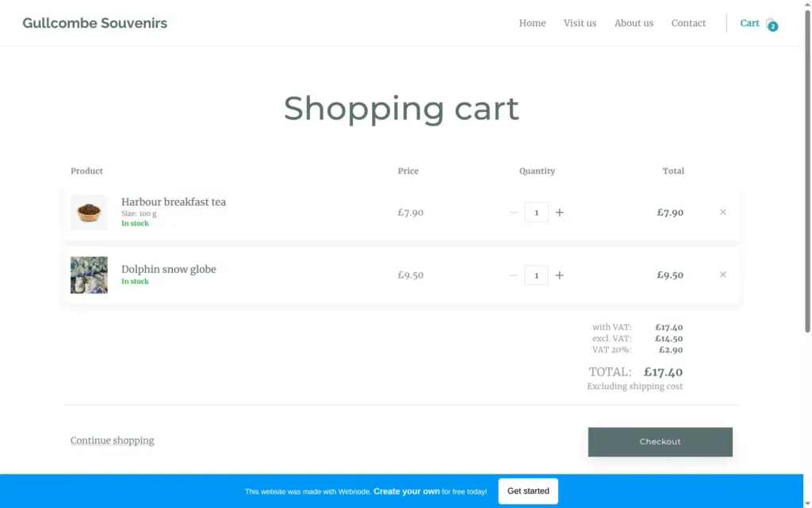Go to Visit us page
Image resolution: width=812 pixels, height=508 pixels.
tap(580, 23)
